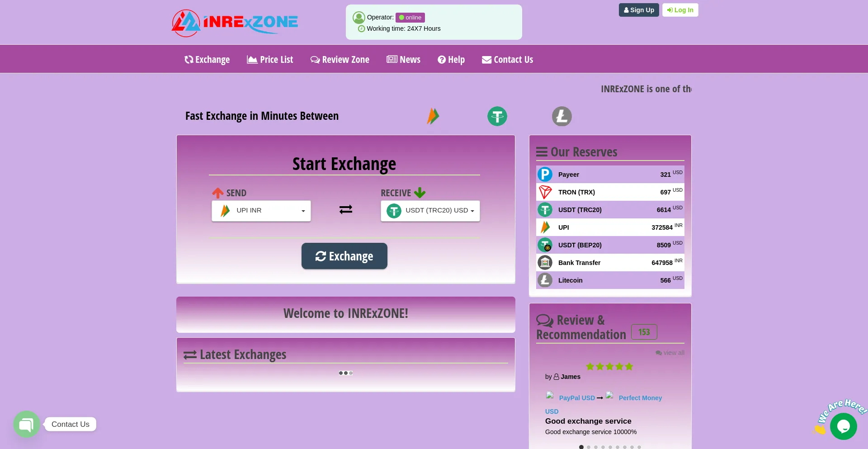Viewport: 868px width, 449px height.
Task: Click the dark Exchange button
Action: [x=344, y=256]
